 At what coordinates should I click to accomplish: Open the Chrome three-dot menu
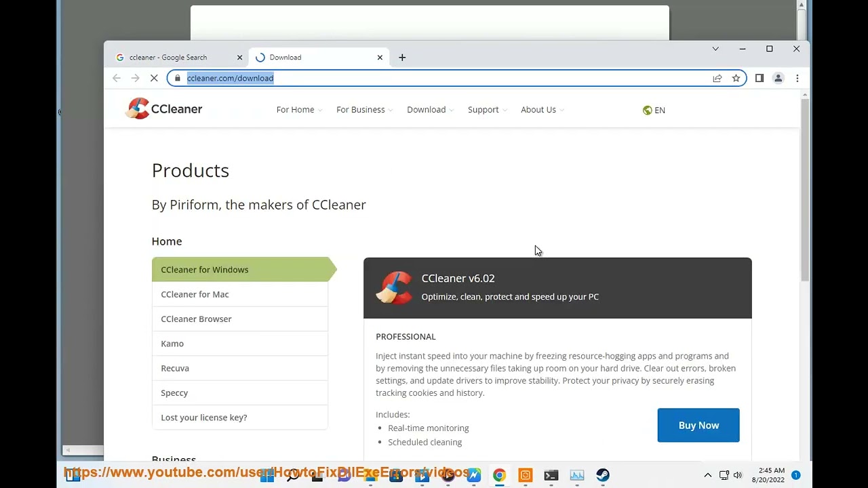(797, 78)
